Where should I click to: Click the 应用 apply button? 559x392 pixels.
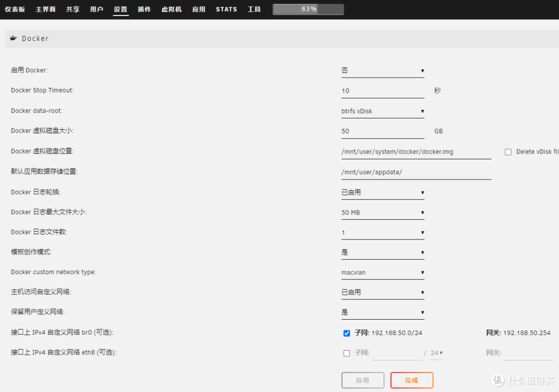click(362, 380)
